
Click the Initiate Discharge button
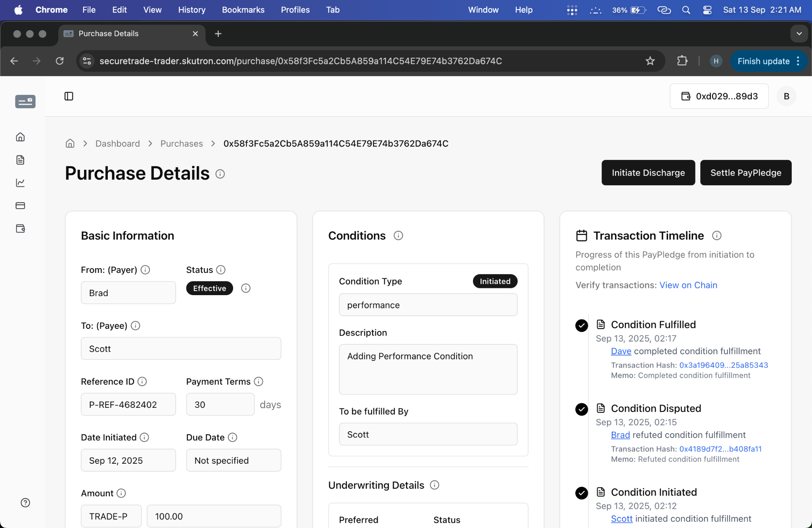pyautogui.click(x=648, y=173)
